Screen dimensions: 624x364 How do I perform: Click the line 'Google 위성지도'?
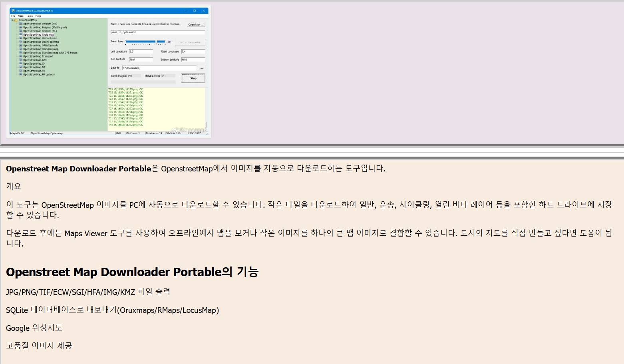click(x=34, y=328)
